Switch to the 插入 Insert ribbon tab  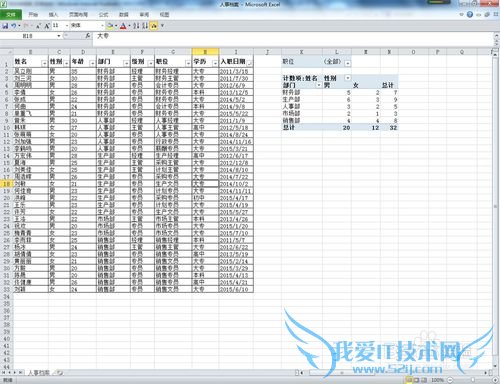pyautogui.click(x=53, y=15)
